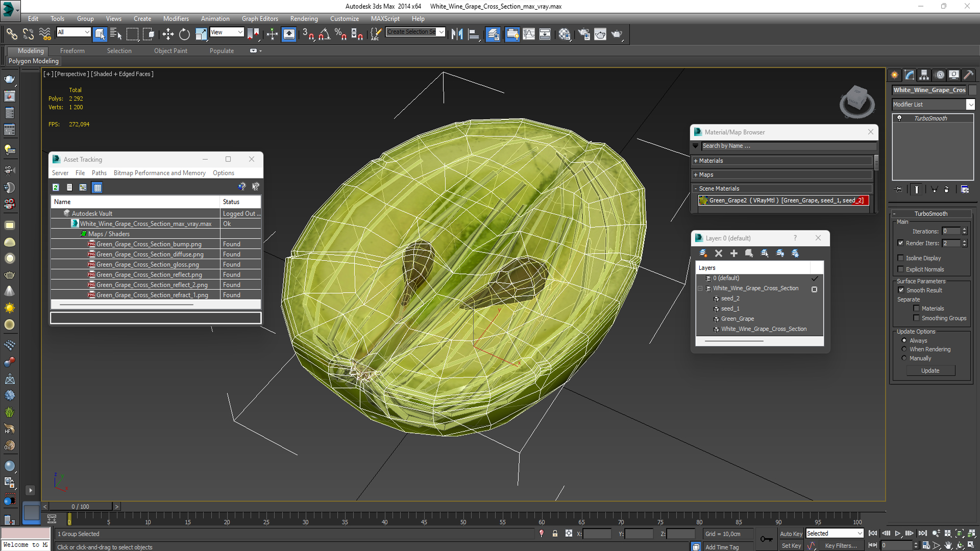This screenshot has height=551, width=980.
Task: Click the Polygon Modeling panel label
Action: (x=34, y=61)
